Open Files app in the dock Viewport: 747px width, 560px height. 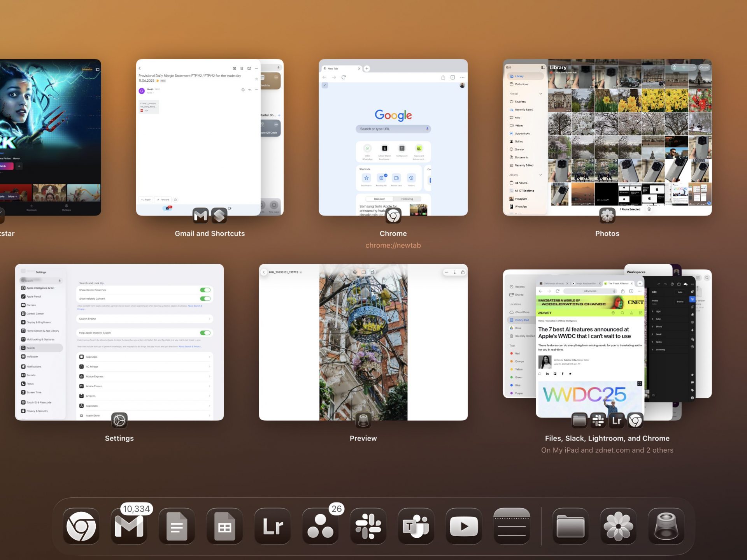(x=570, y=526)
